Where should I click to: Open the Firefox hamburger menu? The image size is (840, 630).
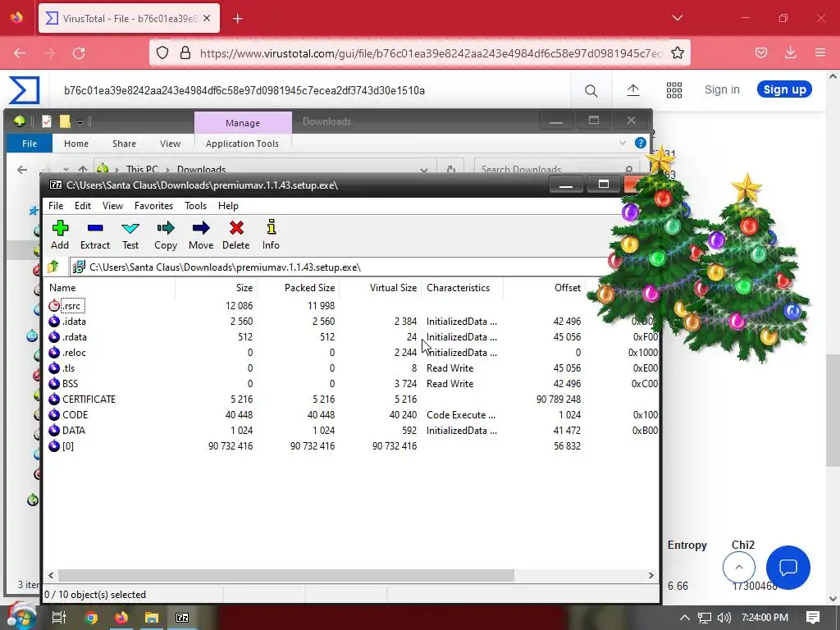pos(820,52)
